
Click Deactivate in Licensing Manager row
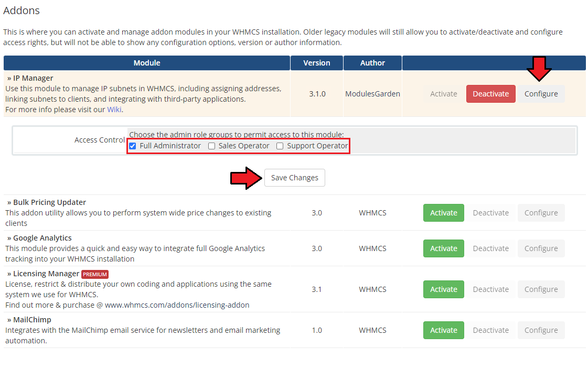point(490,289)
